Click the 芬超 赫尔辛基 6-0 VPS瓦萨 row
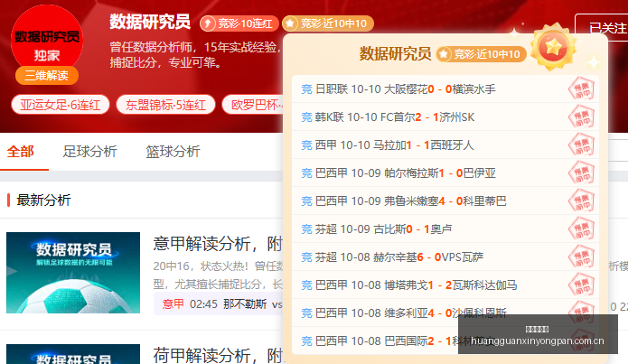The width and height of the screenshot is (628, 364). pyautogui.click(x=445, y=257)
